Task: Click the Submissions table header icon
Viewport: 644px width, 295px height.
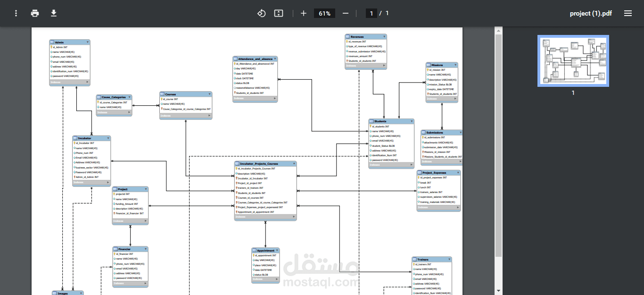Action: click(424, 133)
